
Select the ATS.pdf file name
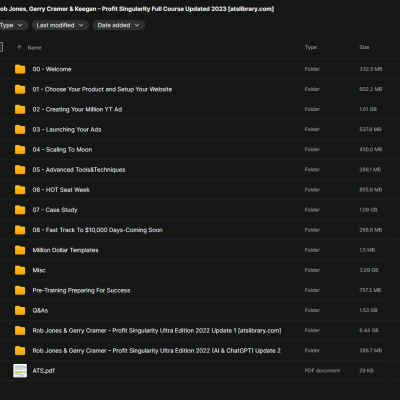(43, 371)
